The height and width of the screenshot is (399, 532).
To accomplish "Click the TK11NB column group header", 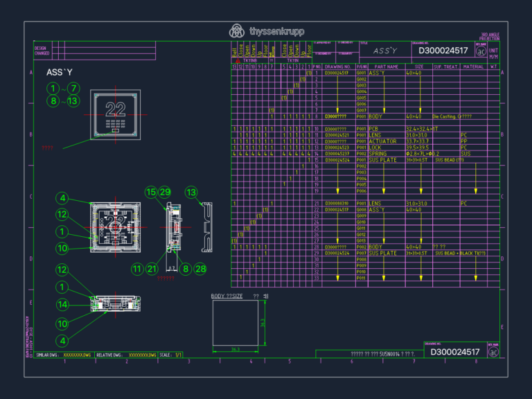I will click(x=249, y=60).
